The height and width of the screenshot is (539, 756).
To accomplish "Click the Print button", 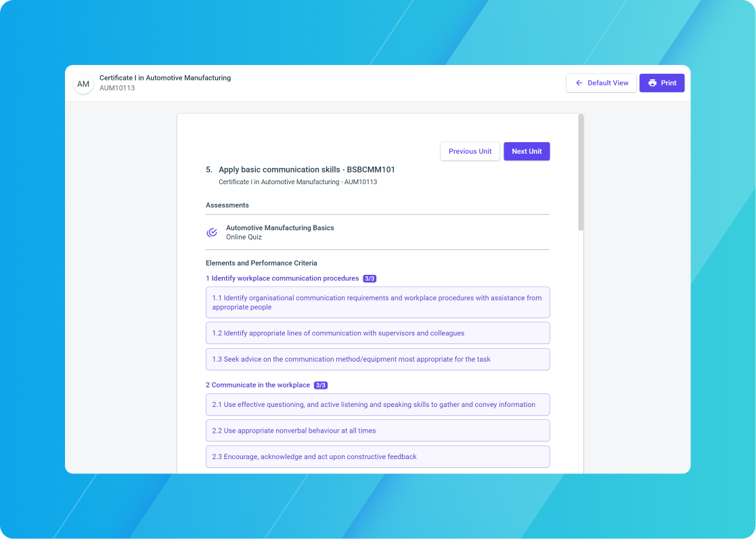I will pos(662,83).
